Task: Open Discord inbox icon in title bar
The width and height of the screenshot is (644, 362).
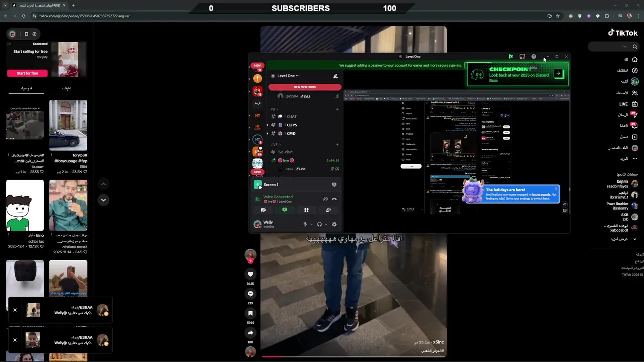Action: click(x=522, y=57)
